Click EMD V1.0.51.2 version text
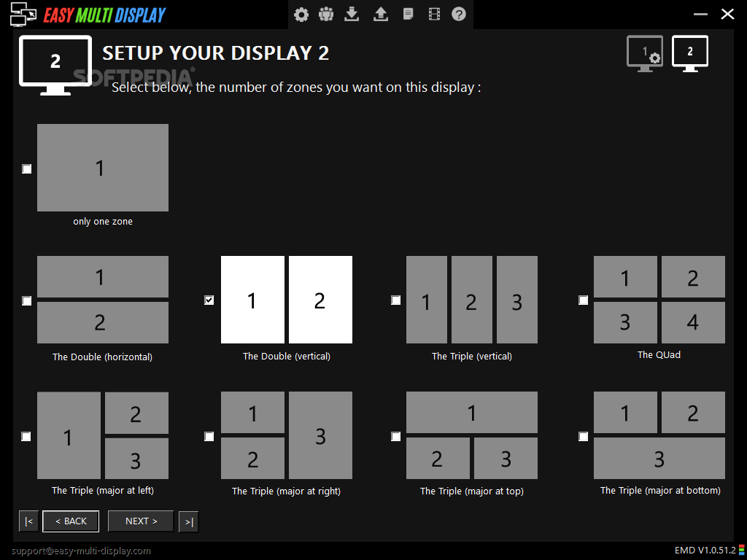This screenshot has height=560, width=747. (x=705, y=551)
